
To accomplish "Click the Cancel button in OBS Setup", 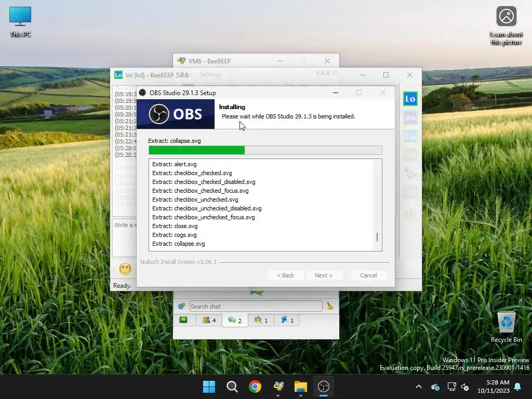I will pos(368,275).
